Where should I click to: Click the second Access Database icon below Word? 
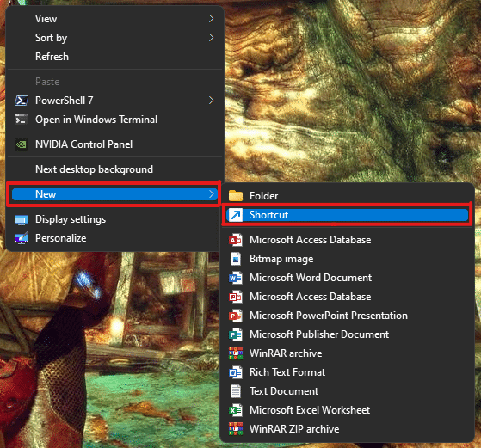click(x=236, y=297)
